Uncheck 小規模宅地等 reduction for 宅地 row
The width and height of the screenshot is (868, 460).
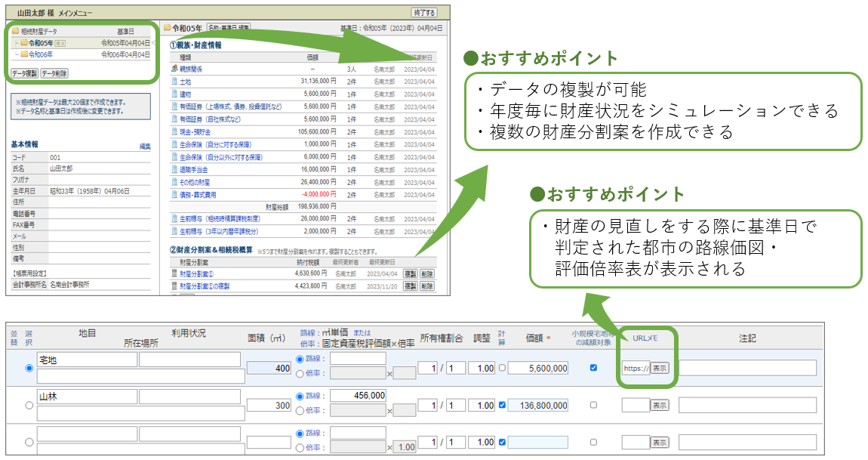tap(593, 368)
